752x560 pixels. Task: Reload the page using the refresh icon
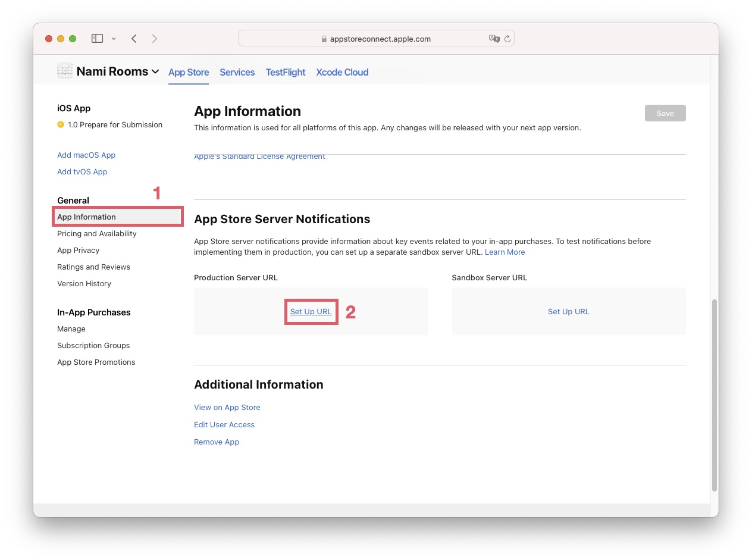click(507, 39)
